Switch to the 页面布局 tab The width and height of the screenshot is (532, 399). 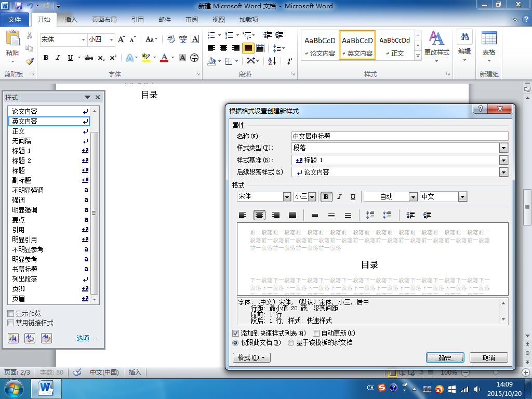tap(104, 20)
